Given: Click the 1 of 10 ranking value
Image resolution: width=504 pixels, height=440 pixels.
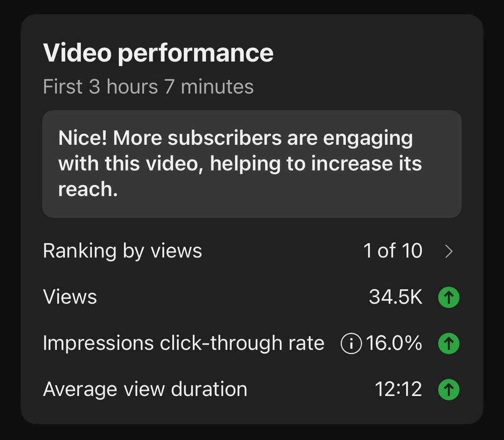Looking at the screenshot, I should click(393, 251).
